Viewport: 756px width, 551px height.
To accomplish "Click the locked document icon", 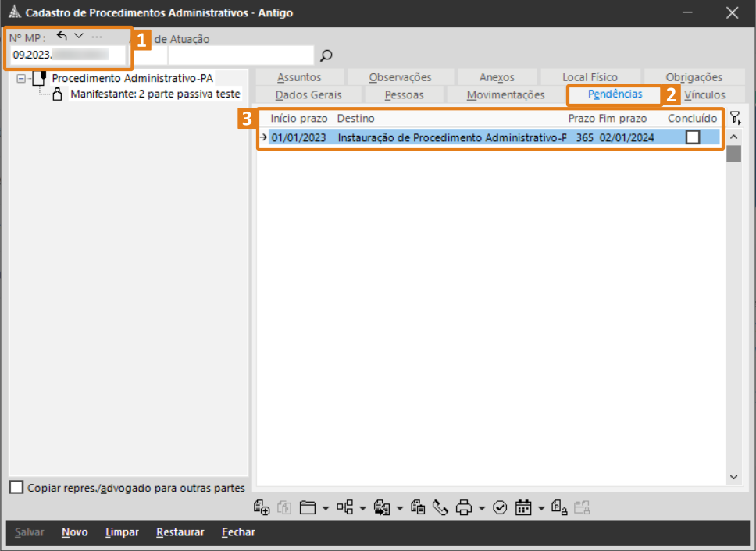I will click(559, 507).
